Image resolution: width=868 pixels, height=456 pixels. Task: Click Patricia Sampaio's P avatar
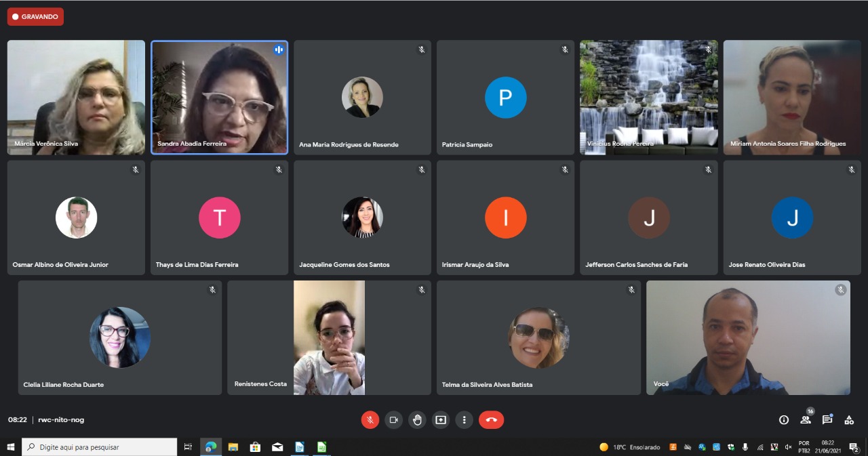coord(505,98)
